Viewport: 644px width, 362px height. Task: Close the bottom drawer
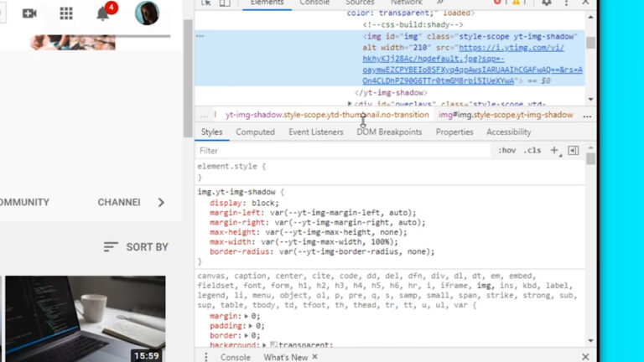(585, 357)
